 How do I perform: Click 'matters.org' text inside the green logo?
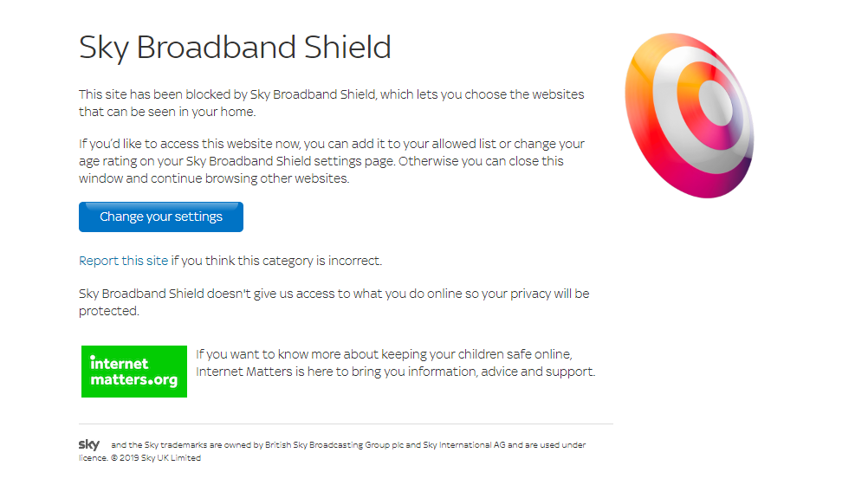click(x=134, y=380)
